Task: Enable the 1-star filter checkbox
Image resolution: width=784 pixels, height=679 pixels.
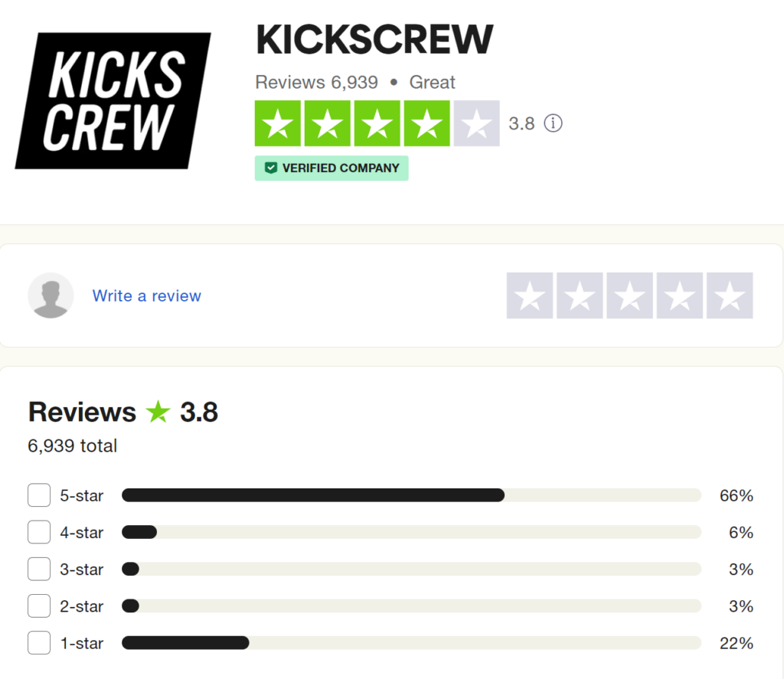Action: (39, 642)
